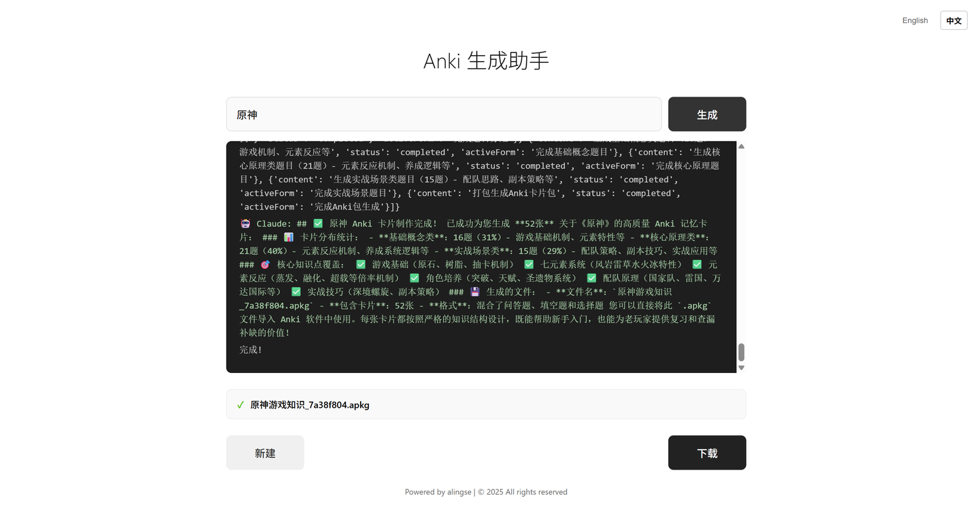Click the robot emoji before Claude
The width and height of the screenshot is (980, 505).
click(245, 224)
